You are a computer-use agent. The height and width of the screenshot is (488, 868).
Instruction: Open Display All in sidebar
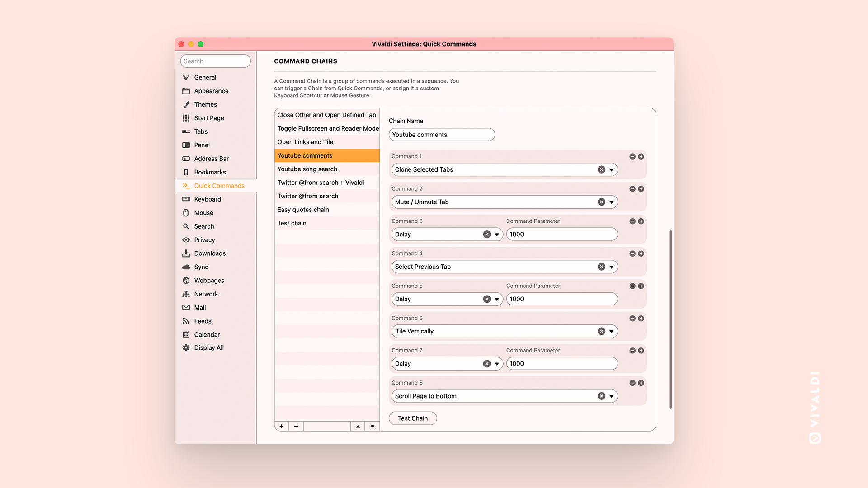pos(216,347)
